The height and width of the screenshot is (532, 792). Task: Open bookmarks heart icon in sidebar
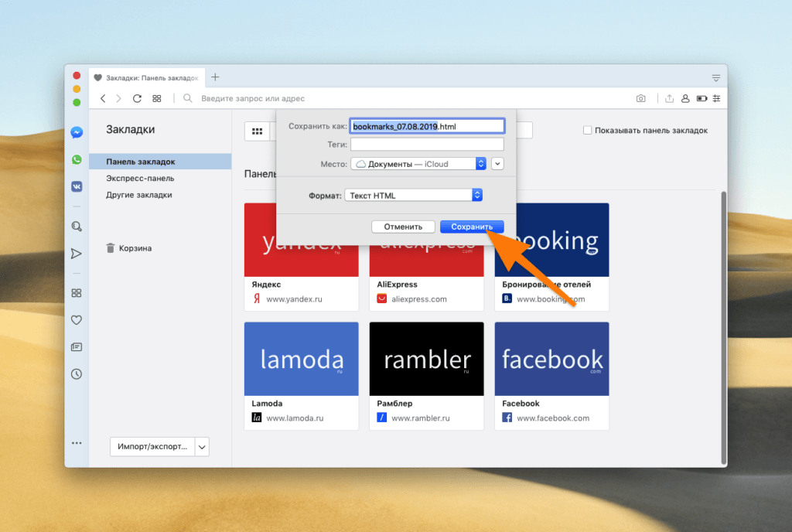77,320
